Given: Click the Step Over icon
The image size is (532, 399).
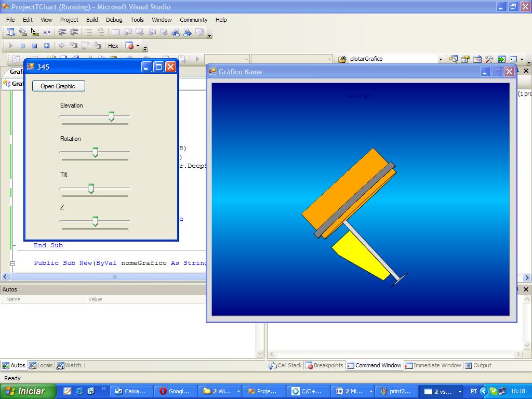Looking at the screenshot, I should coord(86,46).
